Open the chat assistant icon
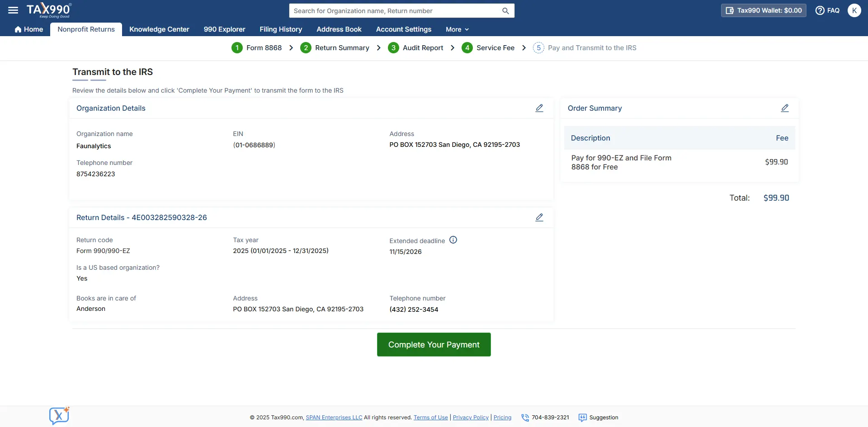This screenshot has width=868, height=427. [x=59, y=416]
